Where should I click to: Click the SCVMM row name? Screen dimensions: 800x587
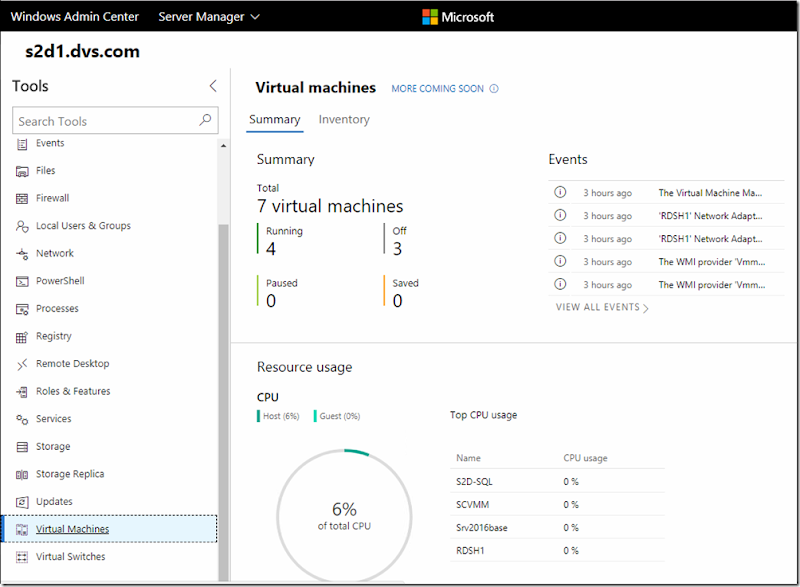click(x=472, y=505)
